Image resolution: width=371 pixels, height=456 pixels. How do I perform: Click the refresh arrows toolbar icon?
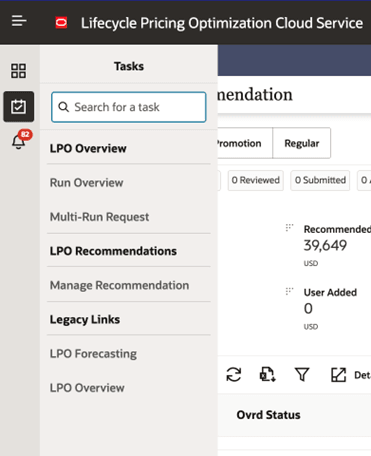234,374
